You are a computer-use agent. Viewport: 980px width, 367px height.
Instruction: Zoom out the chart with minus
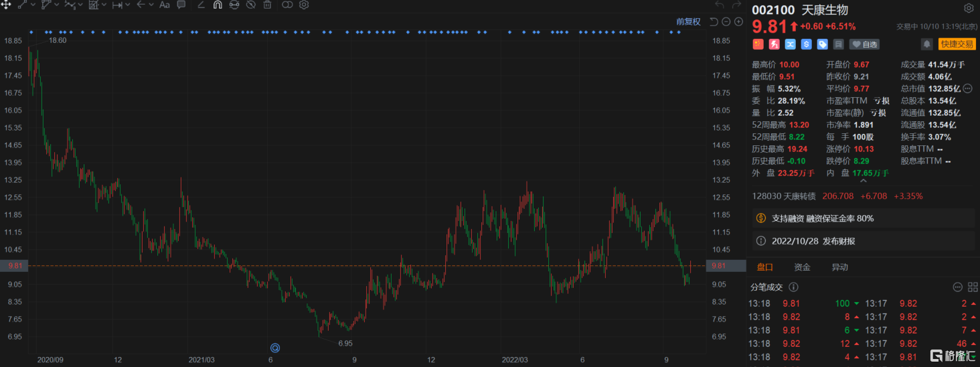[726, 21]
